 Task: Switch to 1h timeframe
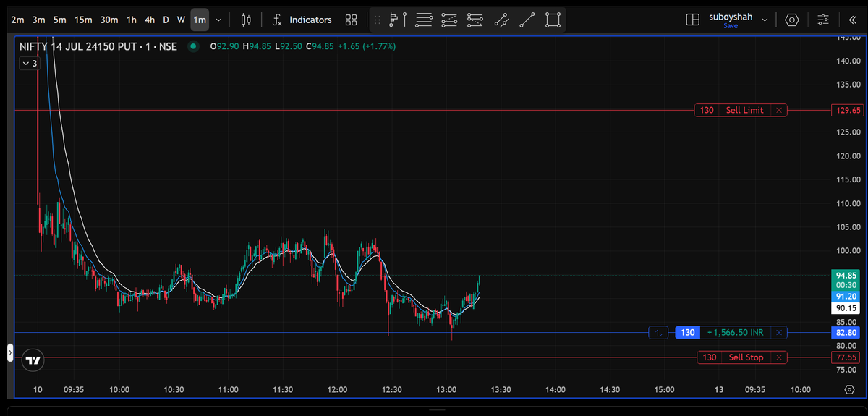tap(131, 20)
